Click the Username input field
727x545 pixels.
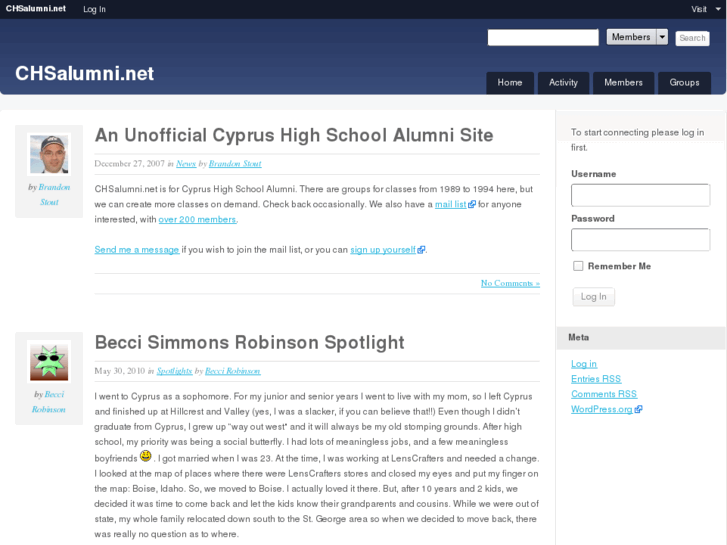click(640, 195)
